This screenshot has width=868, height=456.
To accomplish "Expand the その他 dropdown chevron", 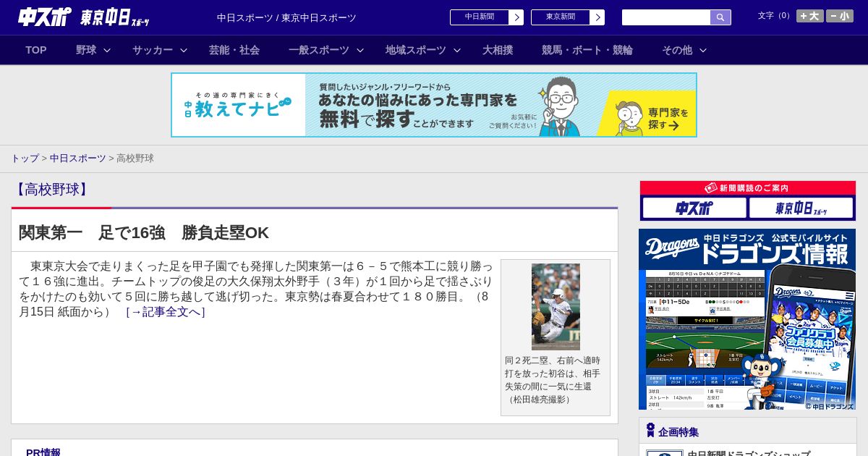I will click(x=703, y=50).
